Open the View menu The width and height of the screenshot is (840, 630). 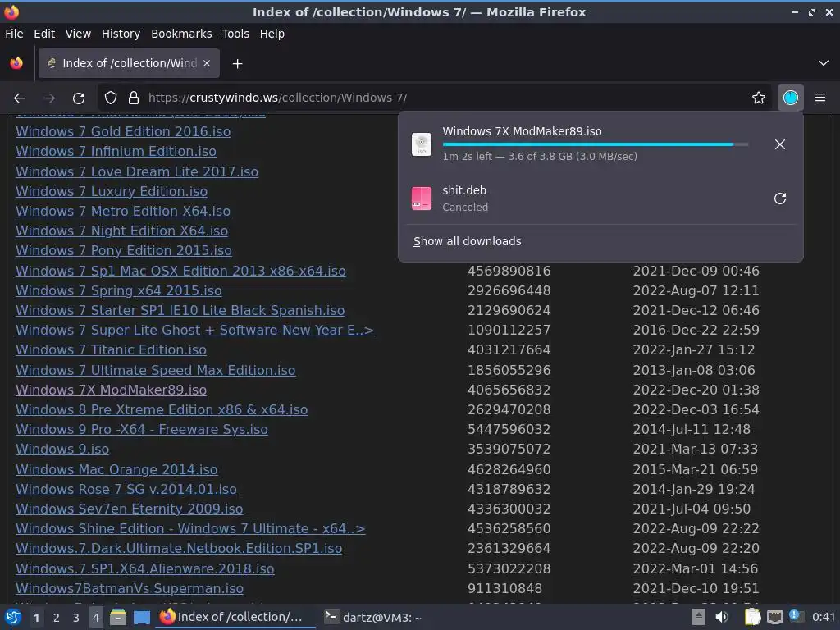click(x=78, y=34)
